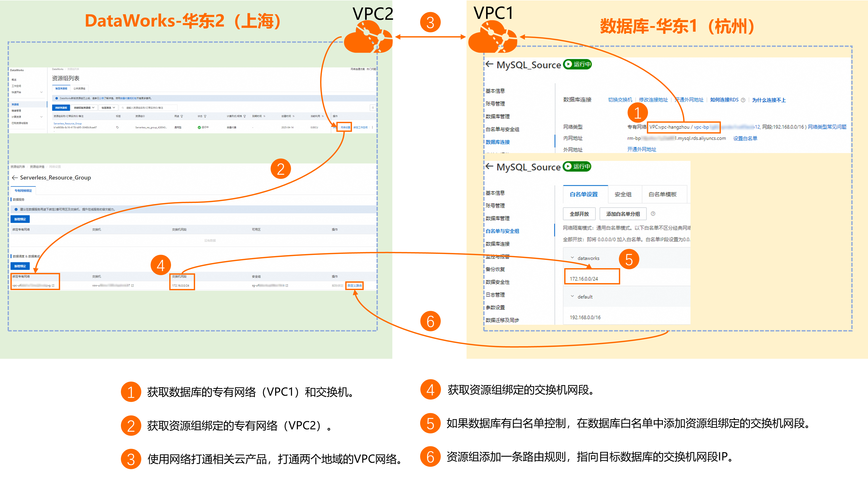Click filter funnel on 状态 column

point(205,116)
